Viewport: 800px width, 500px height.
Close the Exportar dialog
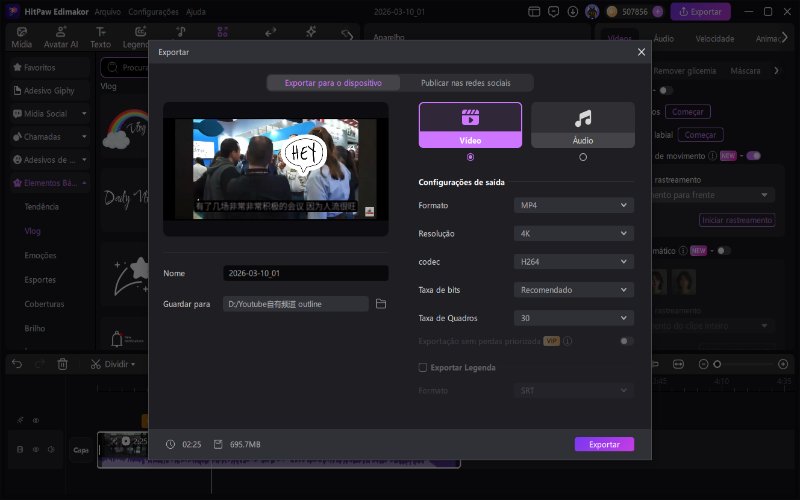click(x=641, y=52)
